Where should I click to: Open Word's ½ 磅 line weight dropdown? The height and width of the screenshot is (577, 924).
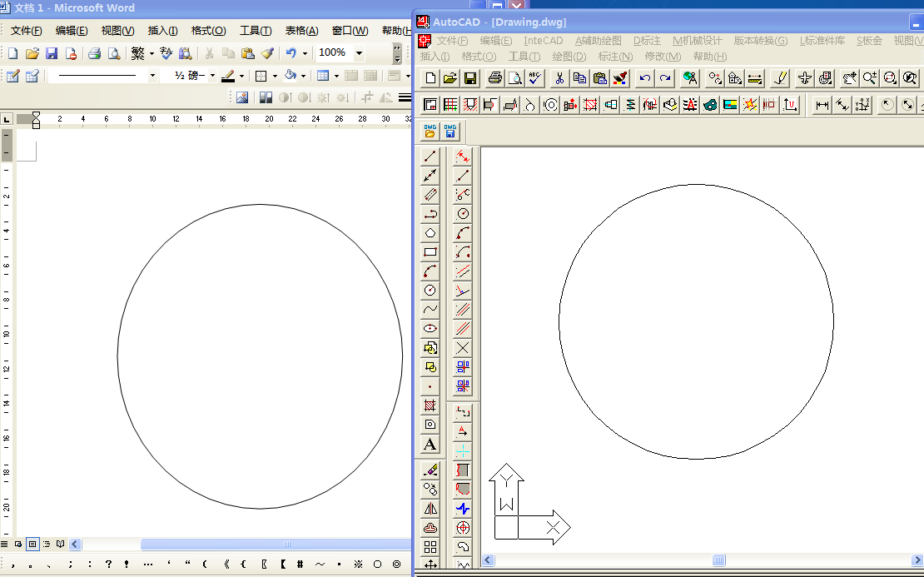212,76
